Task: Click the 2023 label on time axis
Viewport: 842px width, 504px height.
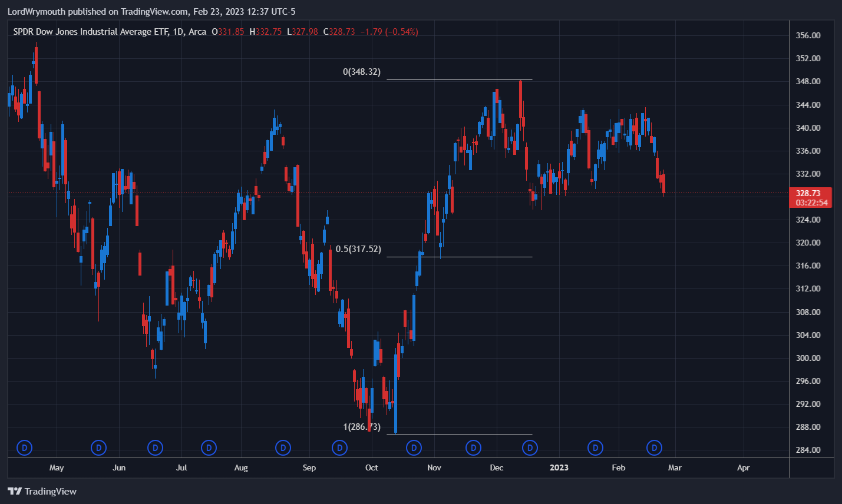Action: [x=559, y=468]
